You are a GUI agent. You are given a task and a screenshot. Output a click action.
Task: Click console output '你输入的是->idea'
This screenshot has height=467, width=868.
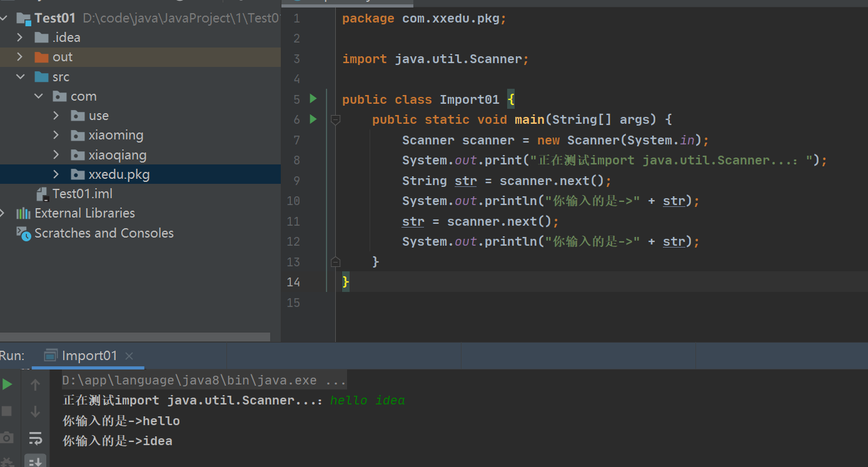pyautogui.click(x=118, y=441)
